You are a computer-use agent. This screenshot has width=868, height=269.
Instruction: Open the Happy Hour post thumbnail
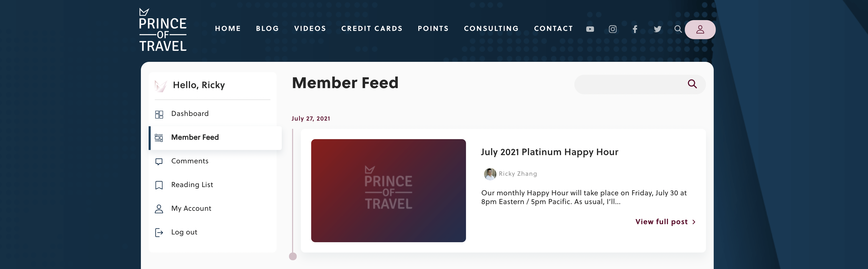pyautogui.click(x=388, y=191)
